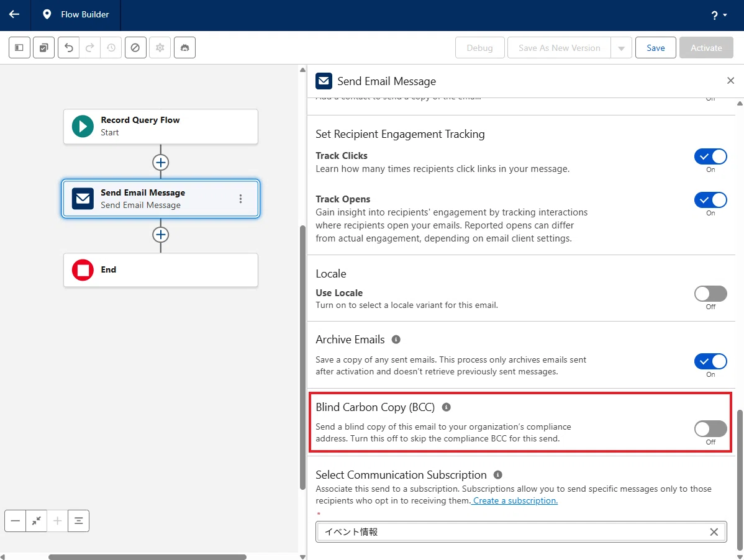Screen dimensions: 744x560
Task: Click the redo arrow icon
Action: click(x=89, y=47)
